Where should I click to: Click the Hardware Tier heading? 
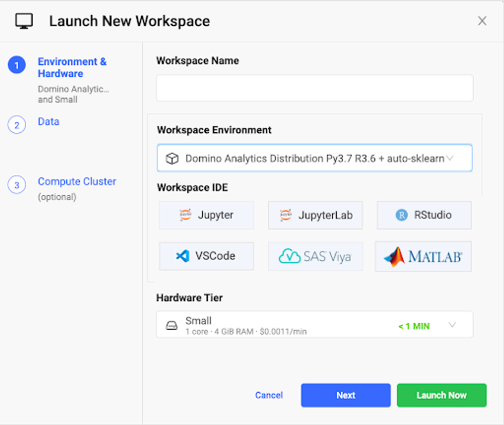click(190, 298)
